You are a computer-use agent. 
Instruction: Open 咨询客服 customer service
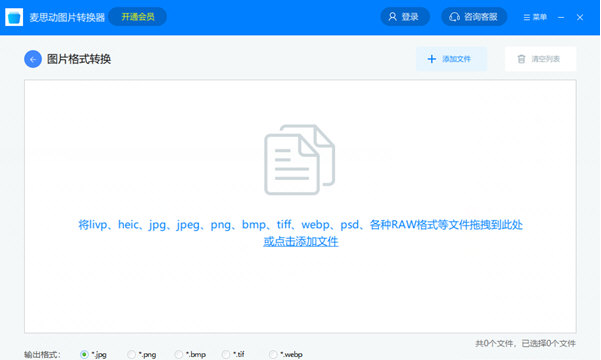pos(474,17)
